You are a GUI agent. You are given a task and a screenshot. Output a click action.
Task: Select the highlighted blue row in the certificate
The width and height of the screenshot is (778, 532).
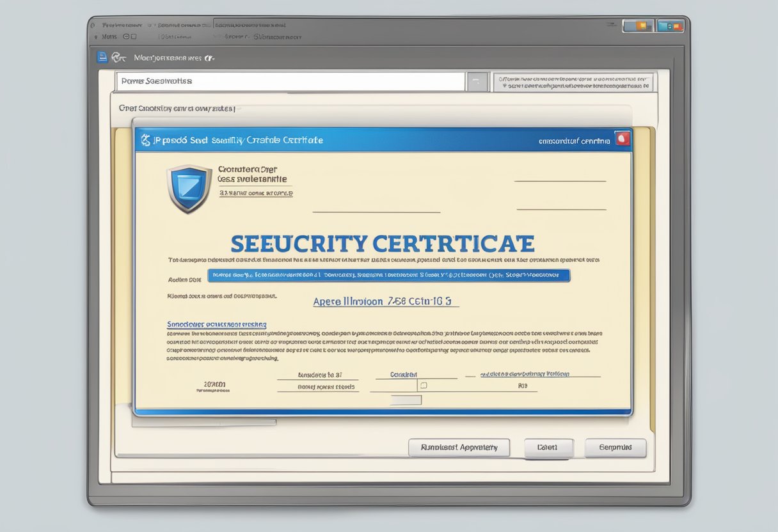(x=388, y=276)
